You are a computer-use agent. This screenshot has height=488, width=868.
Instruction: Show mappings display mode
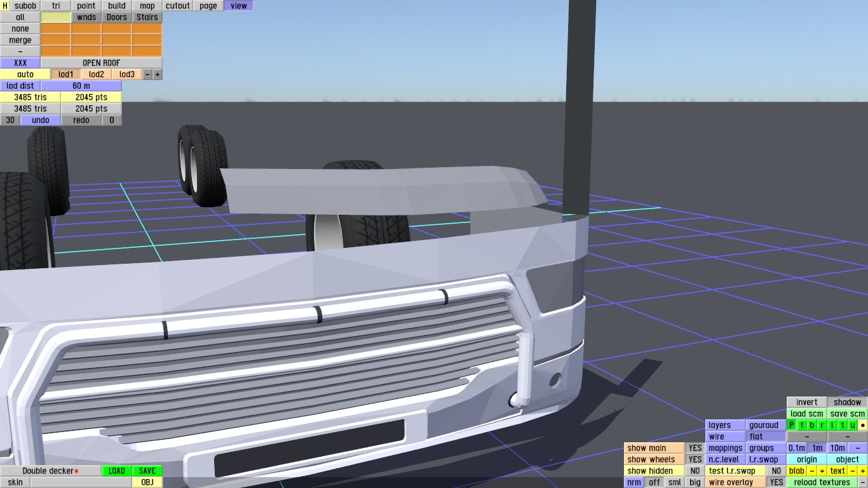(726, 448)
